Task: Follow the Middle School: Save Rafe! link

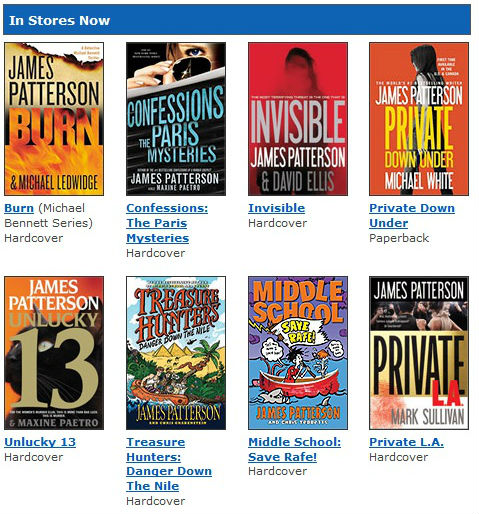Action: 295,449
